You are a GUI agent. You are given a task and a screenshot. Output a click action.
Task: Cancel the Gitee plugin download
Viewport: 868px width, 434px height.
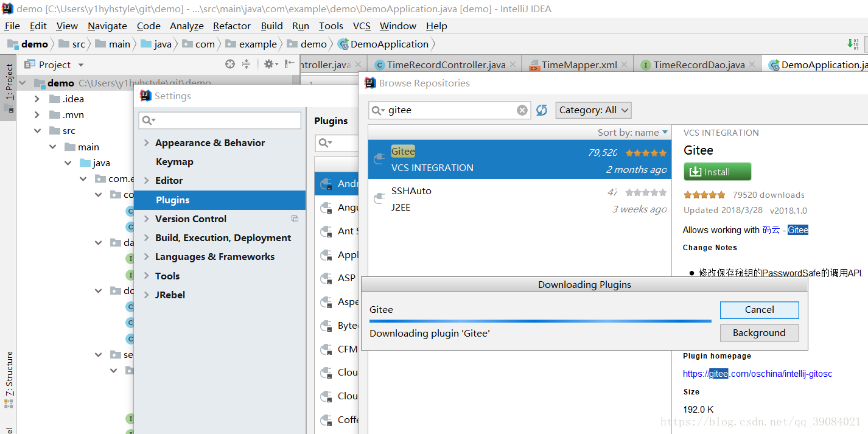[759, 309]
